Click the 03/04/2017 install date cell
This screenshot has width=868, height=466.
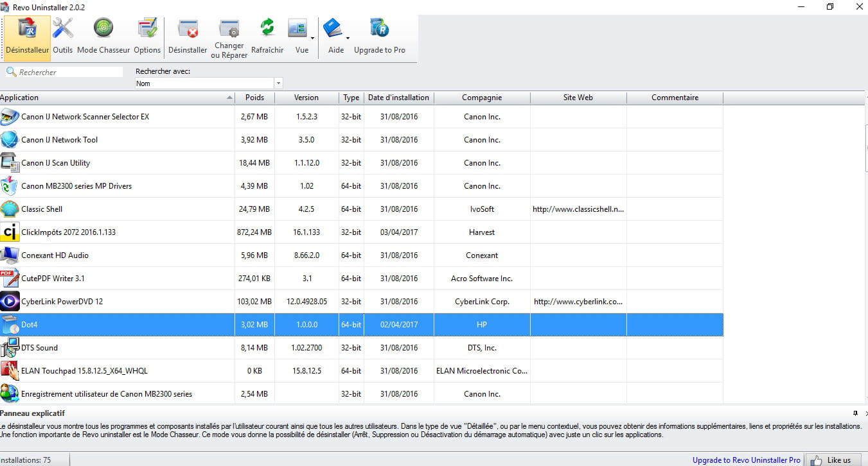coord(398,232)
